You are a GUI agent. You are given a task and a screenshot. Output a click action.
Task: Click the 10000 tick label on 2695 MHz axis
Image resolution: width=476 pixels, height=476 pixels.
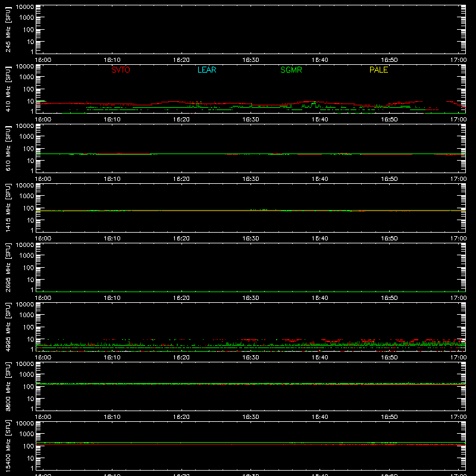pos(25,245)
